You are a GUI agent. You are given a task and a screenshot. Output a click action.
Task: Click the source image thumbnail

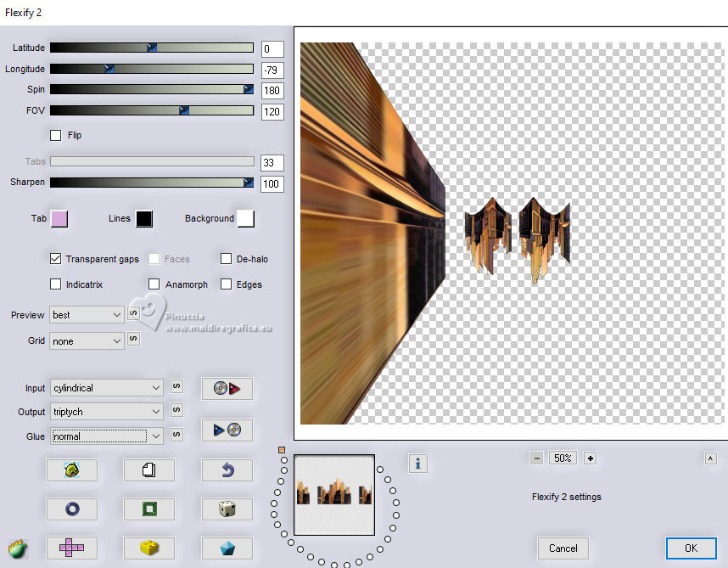click(x=334, y=495)
